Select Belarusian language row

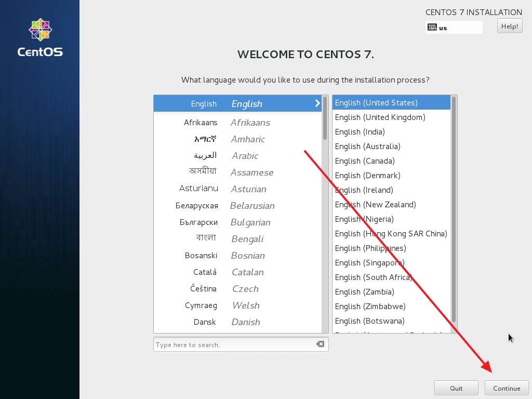[237, 206]
